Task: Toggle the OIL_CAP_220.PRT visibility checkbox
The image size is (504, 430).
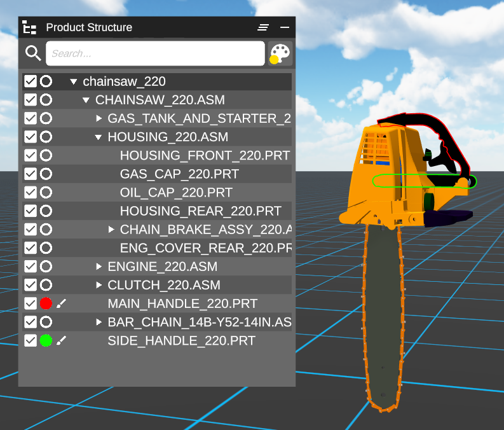Action: coord(30,192)
